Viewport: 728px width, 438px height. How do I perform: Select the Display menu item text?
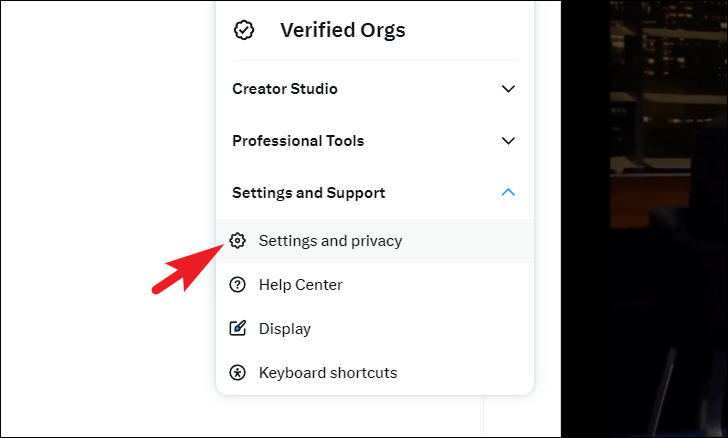point(285,329)
